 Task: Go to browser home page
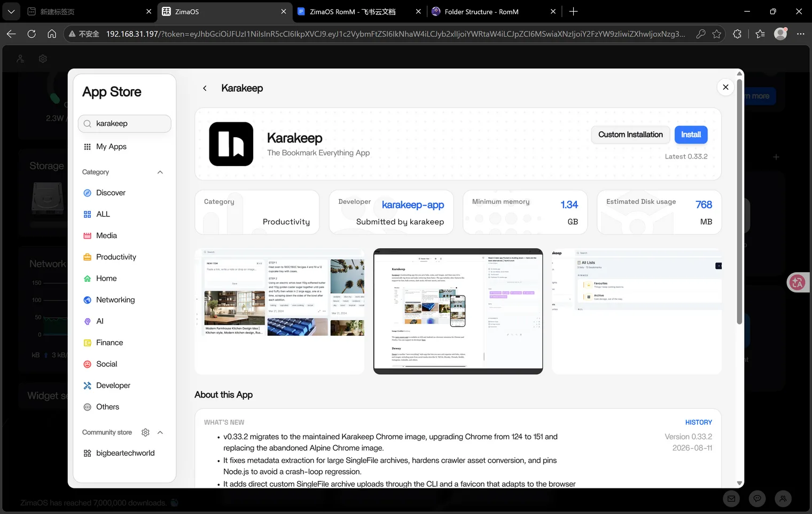pos(52,34)
